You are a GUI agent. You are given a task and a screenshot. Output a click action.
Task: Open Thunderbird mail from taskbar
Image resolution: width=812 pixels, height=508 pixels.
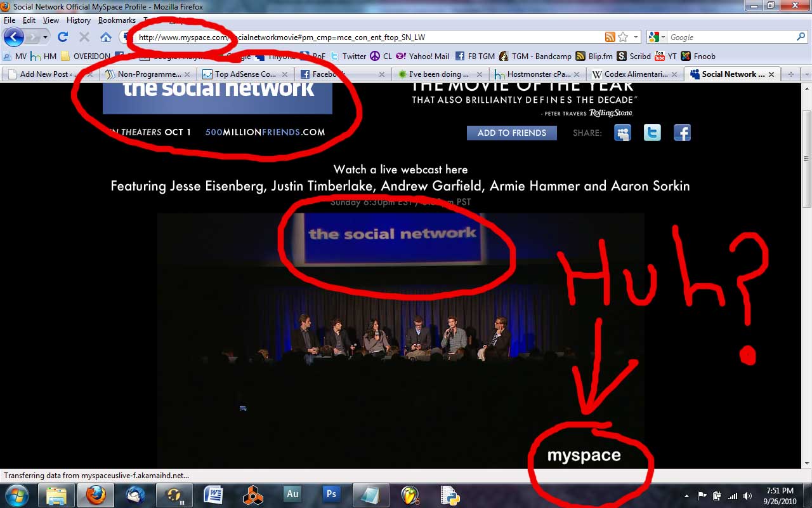(x=135, y=494)
